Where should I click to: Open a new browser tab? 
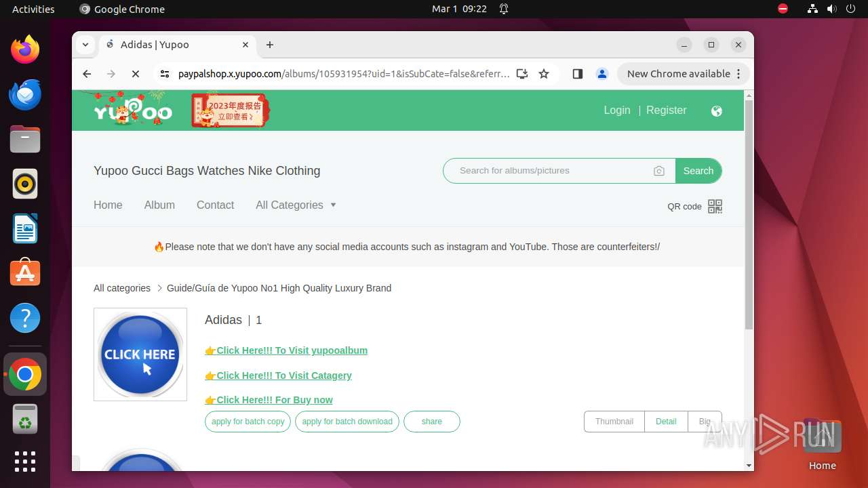click(x=270, y=45)
